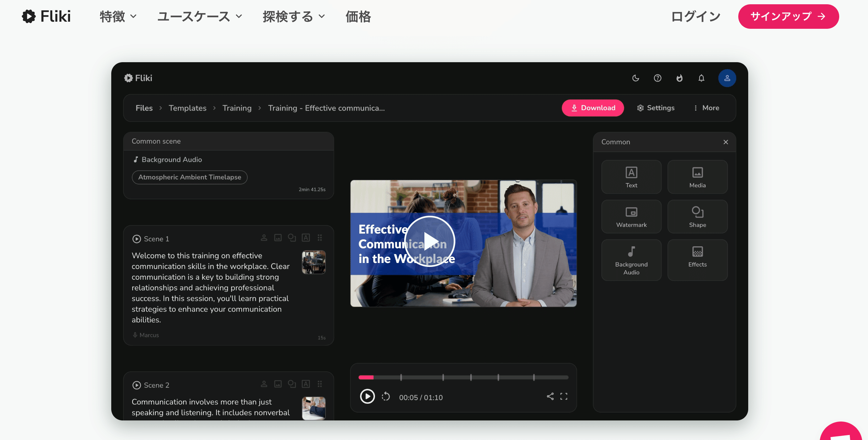The width and height of the screenshot is (868, 440).
Task: Click the Download button
Action: pos(593,108)
